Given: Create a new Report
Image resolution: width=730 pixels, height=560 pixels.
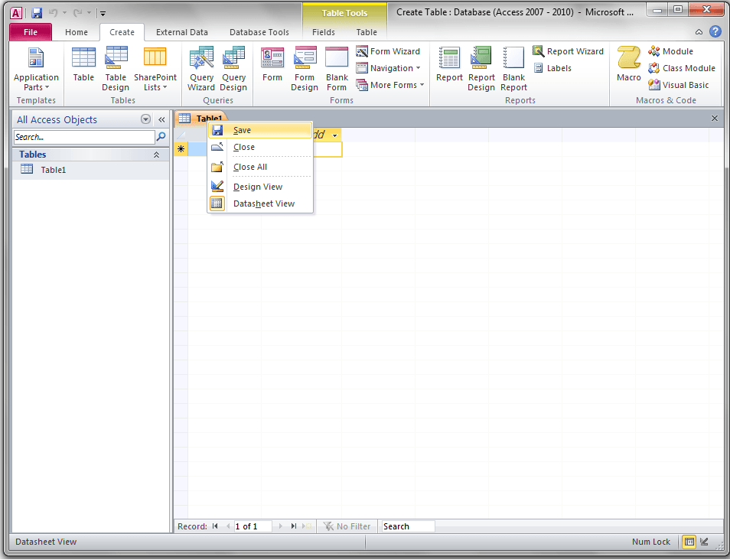Looking at the screenshot, I should [449, 65].
